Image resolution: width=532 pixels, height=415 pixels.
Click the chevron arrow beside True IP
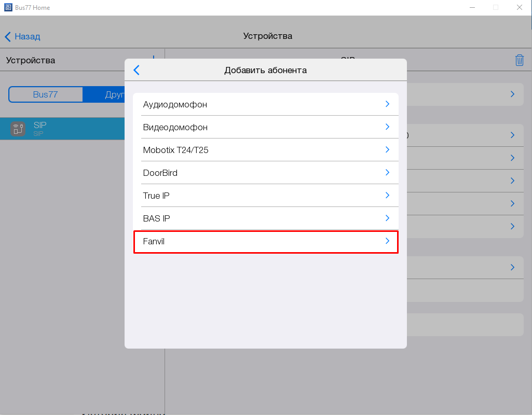click(x=387, y=195)
